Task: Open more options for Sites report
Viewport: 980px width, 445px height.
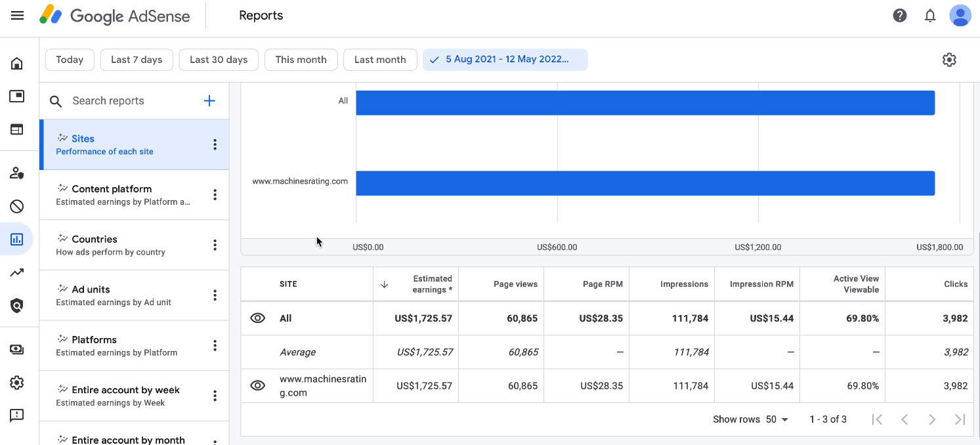Action: click(215, 144)
